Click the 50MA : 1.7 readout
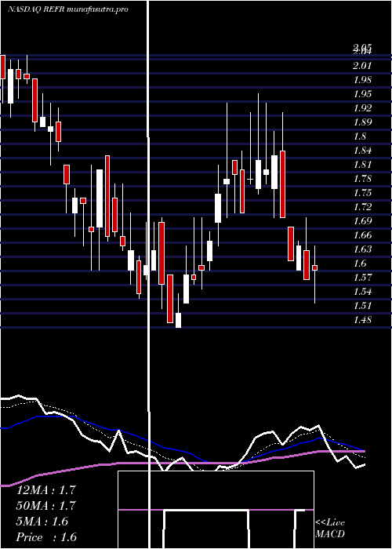This screenshot has width=392, height=549. tap(46, 506)
